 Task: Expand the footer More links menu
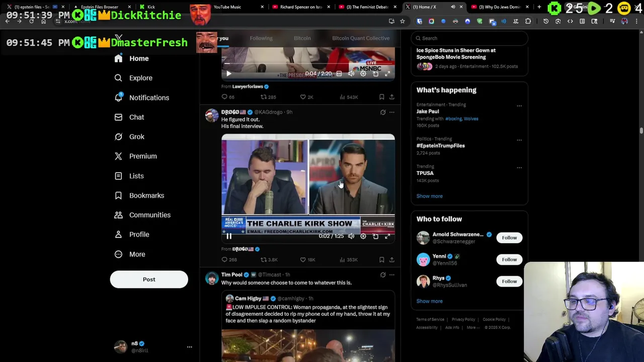point(473,327)
